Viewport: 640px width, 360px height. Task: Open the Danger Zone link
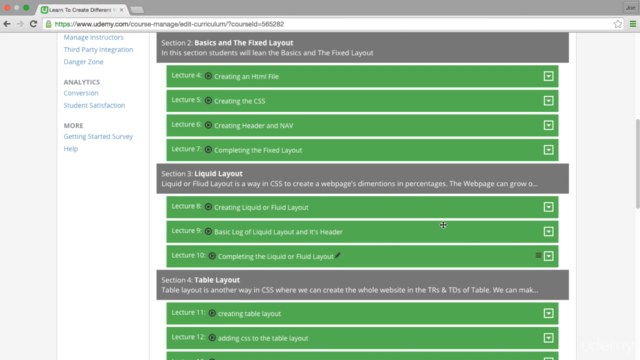(x=83, y=62)
